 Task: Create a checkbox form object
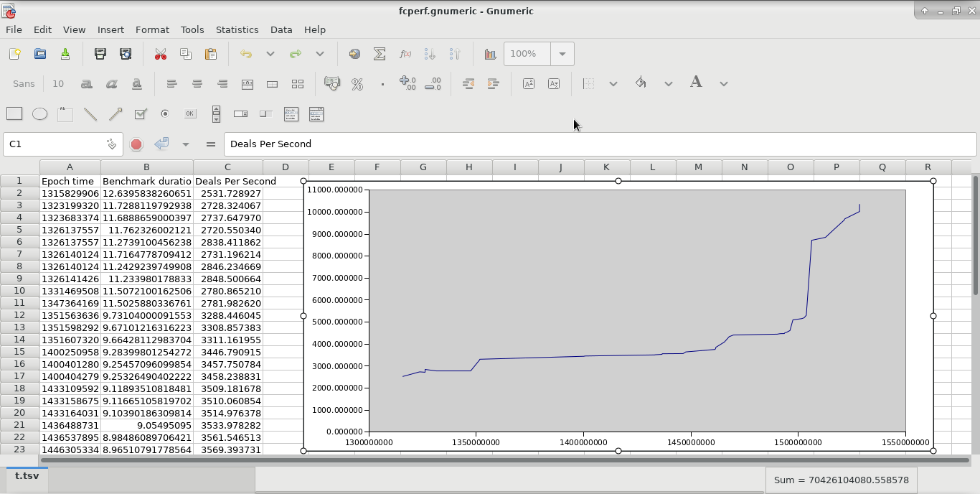click(141, 114)
